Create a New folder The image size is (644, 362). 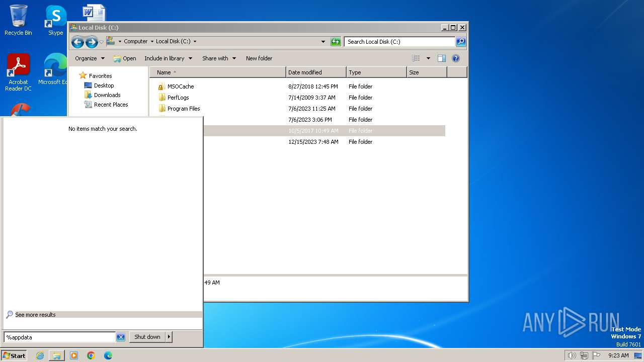pyautogui.click(x=259, y=58)
